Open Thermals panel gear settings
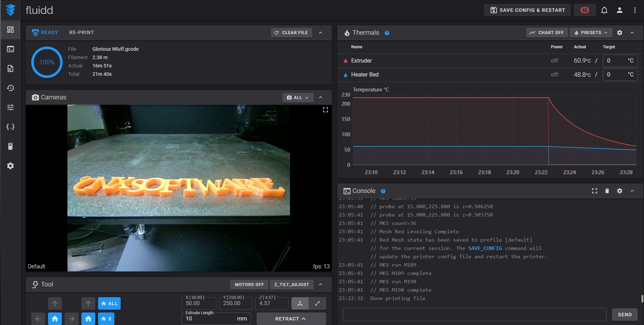Screen dimensions: 644x325 (620, 33)
